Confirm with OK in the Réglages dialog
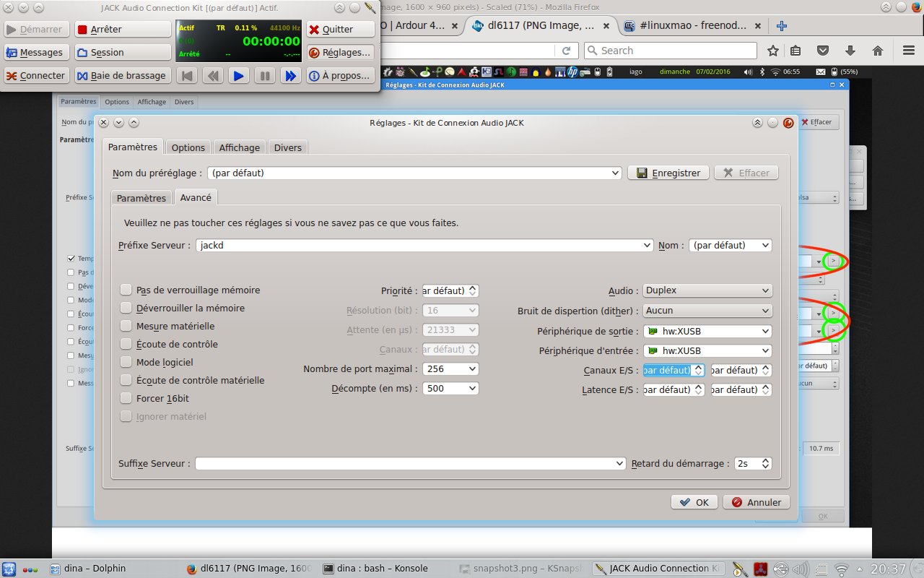This screenshot has width=924, height=578. click(694, 502)
